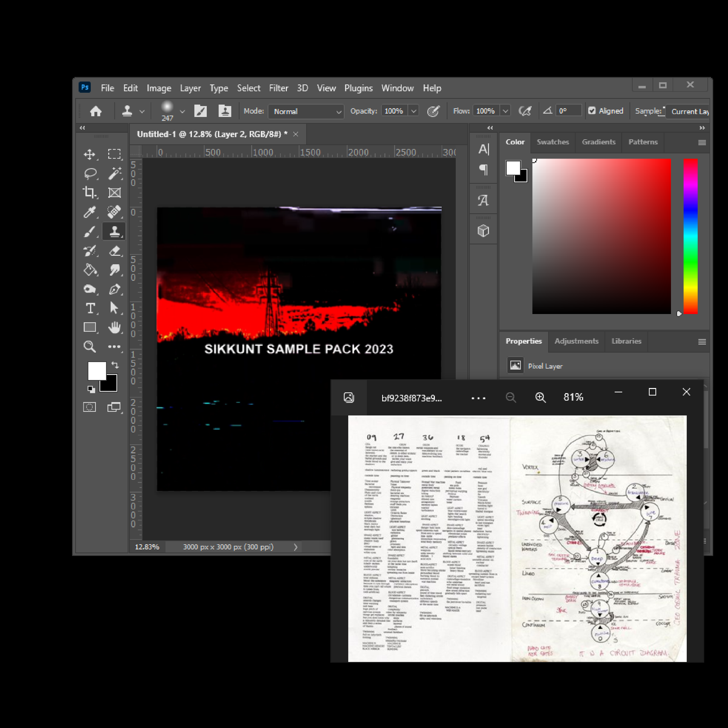Open the brush preset picker arrow
This screenshot has height=728, width=728.
(182, 112)
